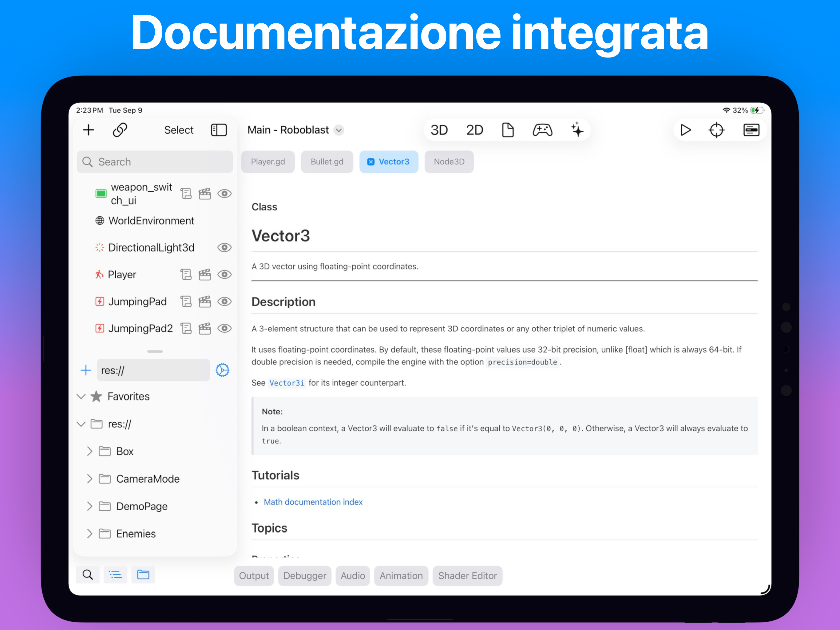Add a new node with plus icon

pos(89,130)
